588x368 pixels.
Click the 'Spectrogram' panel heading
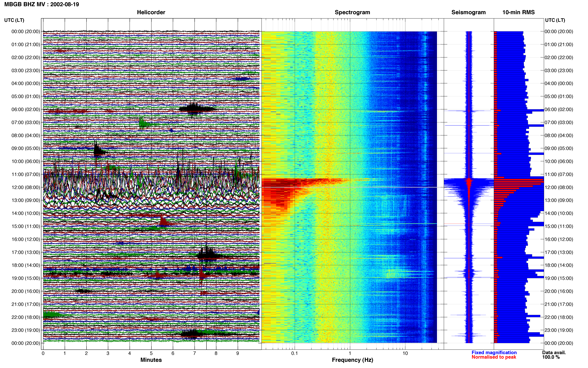pyautogui.click(x=352, y=12)
